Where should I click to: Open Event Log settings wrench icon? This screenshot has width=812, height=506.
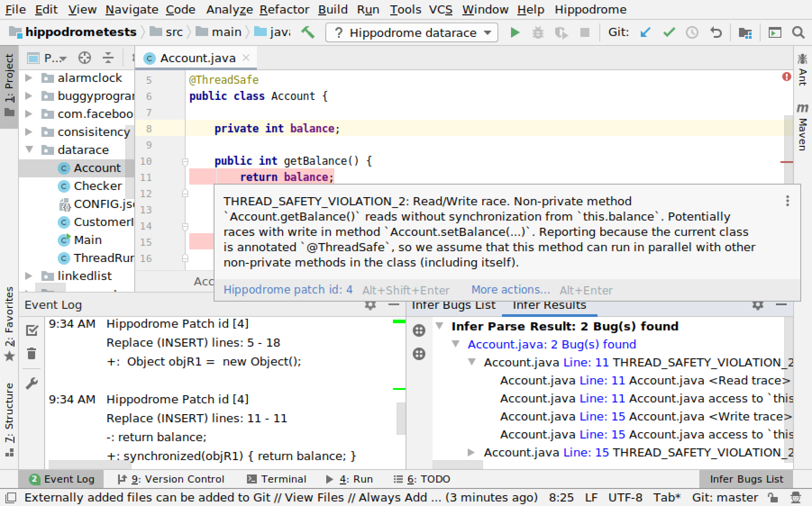tap(32, 384)
